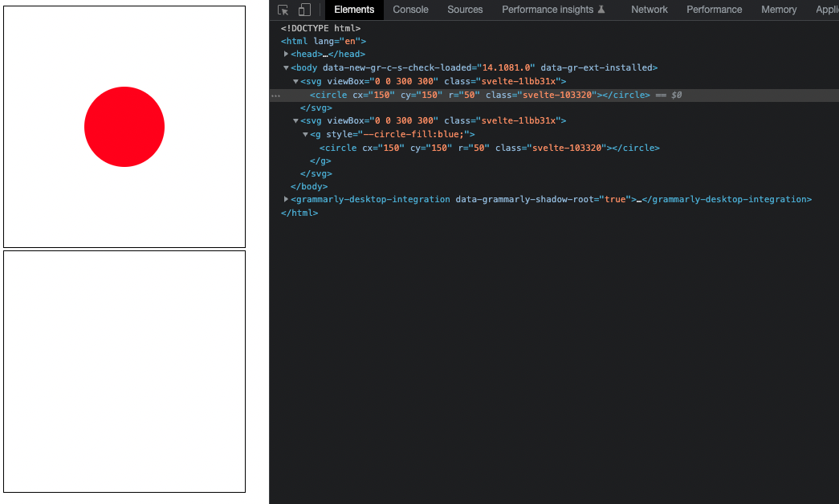Collapse the body element node
This screenshot has width=839, height=504.
pyautogui.click(x=287, y=68)
